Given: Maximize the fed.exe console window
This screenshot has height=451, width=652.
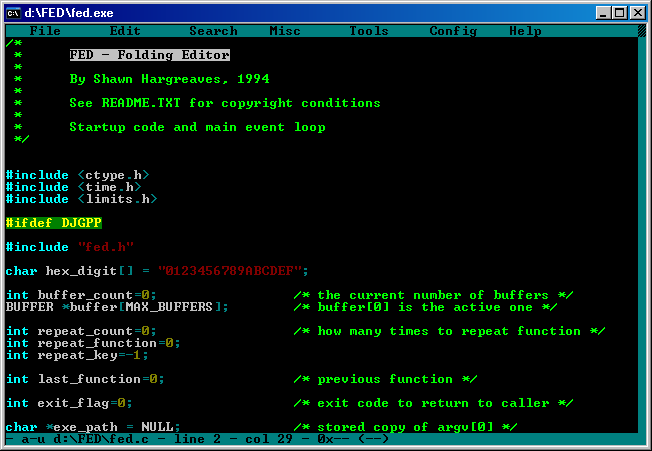Looking at the screenshot, I should (620, 12).
